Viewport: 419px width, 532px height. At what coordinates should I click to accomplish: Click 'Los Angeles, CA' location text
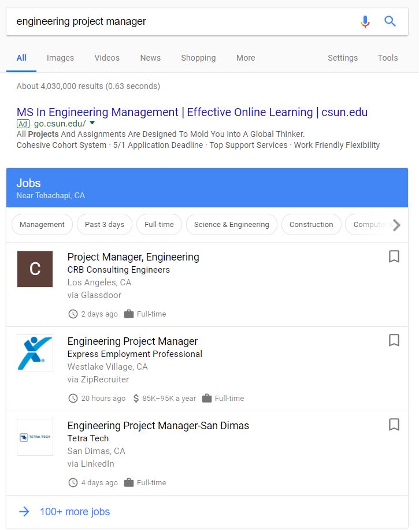pos(99,282)
